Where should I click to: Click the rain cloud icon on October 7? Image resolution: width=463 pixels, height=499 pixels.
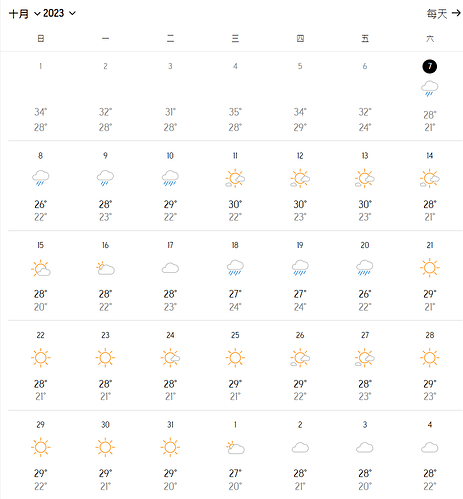click(430, 88)
